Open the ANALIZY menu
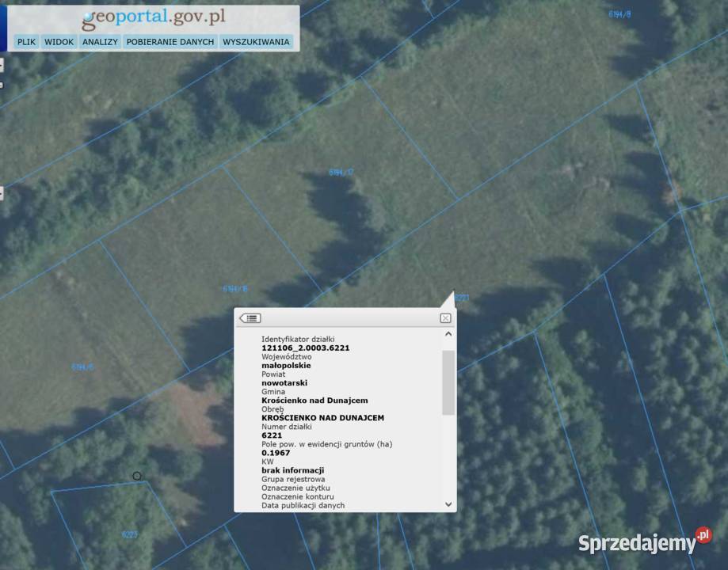The width and height of the screenshot is (728, 570). tap(100, 42)
